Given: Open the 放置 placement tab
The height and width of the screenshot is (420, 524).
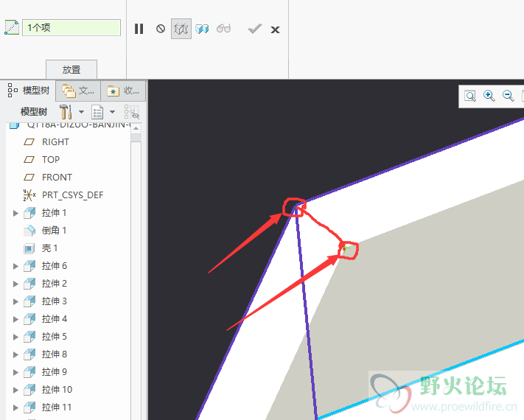Looking at the screenshot, I should click(71, 69).
